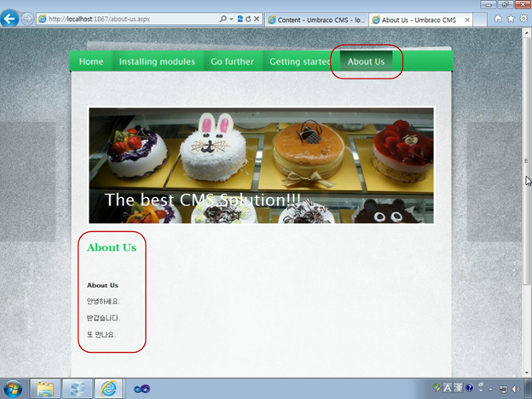Minimize the browser window
532x399 pixels.
point(489,5)
